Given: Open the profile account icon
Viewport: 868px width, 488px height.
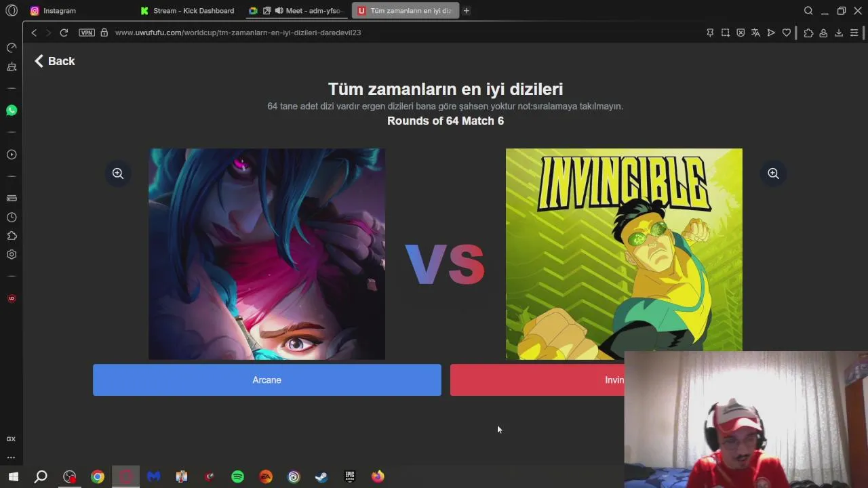Looking at the screenshot, I should tap(823, 33).
